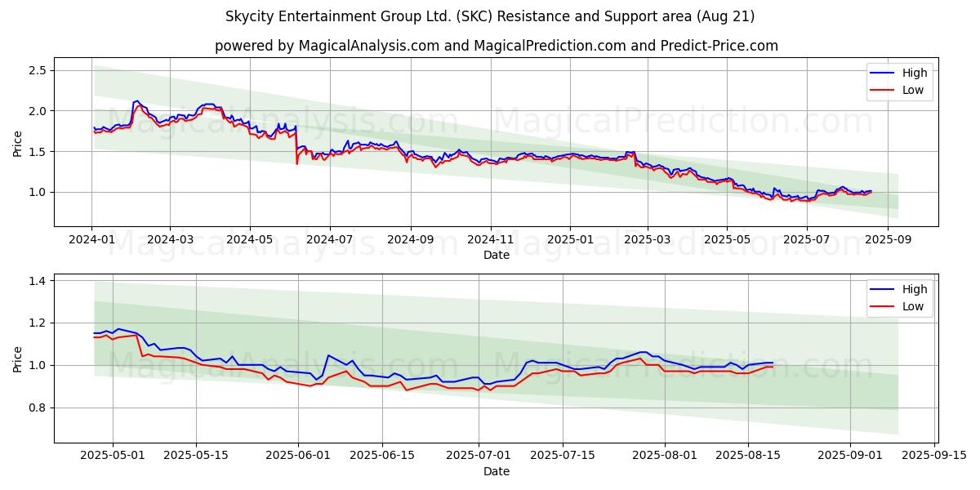Click the '1.0' price tick in bottom chart
The width and height of the screenshot is (980, 490).
click(x=38, y=366)
